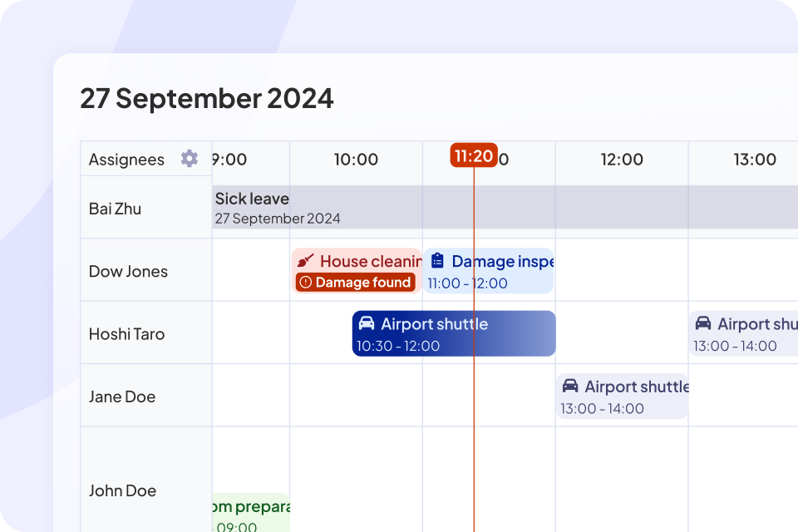Select the Sick leave event bar
The height and width of the screenshot is (532, 798).
coord(499,207)
